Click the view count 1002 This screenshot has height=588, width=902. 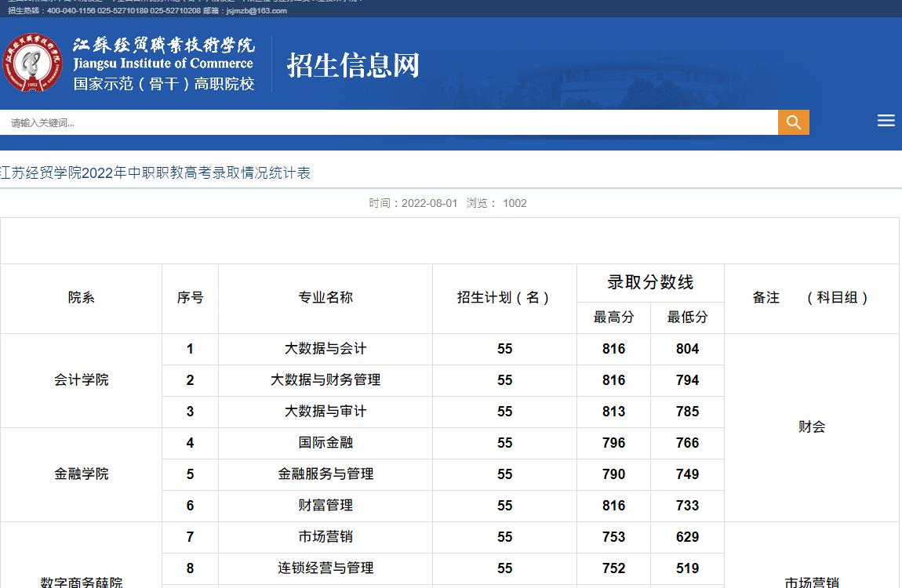(515, 204)
